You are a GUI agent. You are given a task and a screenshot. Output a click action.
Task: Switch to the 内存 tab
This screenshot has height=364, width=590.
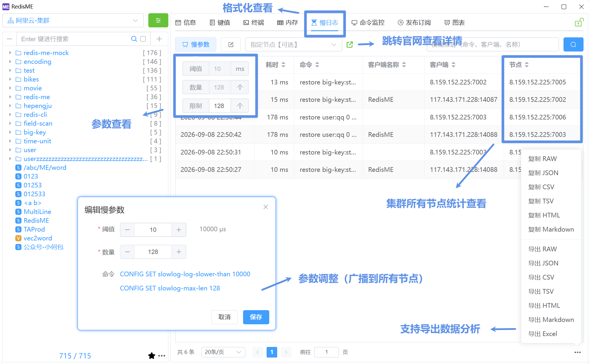coord(287,23)
